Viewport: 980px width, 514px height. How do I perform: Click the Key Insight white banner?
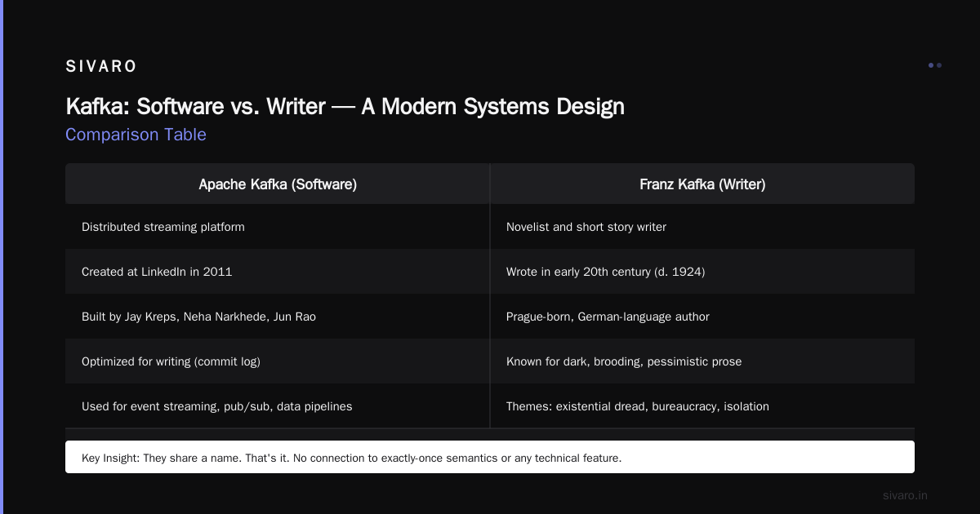tap(490, 457)
